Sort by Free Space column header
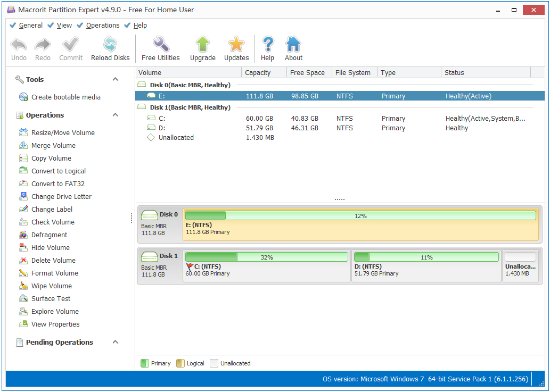 [309, 72]
